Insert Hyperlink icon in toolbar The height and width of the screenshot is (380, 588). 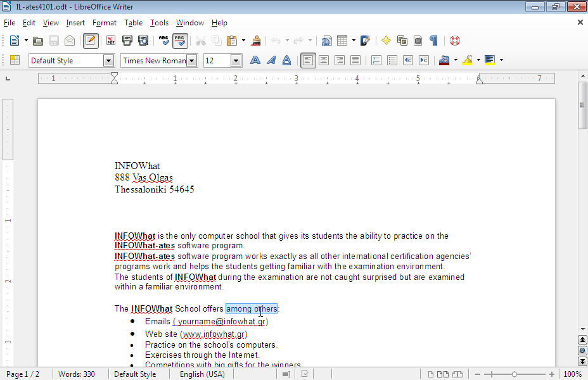326,41
